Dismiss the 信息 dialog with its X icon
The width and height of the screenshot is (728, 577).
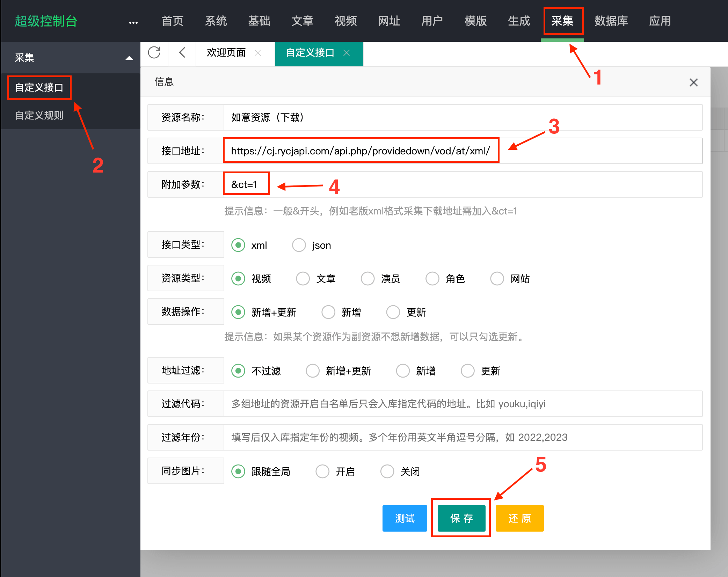coord(693,82)
